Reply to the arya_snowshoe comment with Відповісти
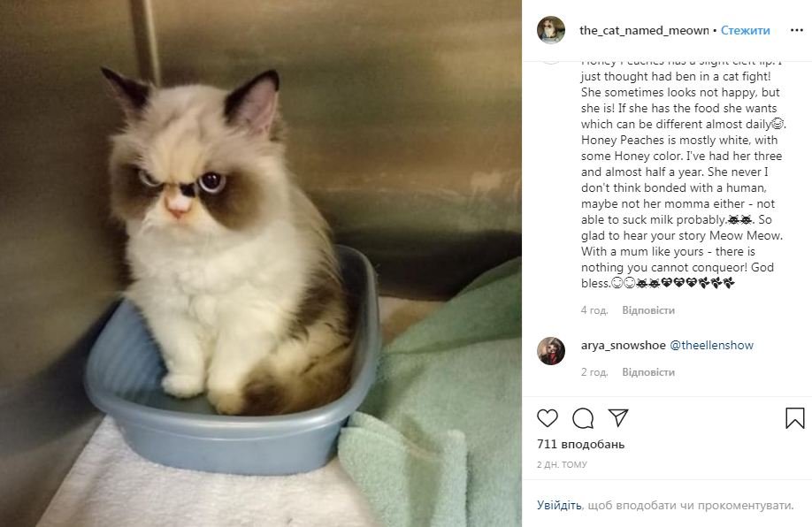This screenshot has height=527, width=812. pos(648,372)
